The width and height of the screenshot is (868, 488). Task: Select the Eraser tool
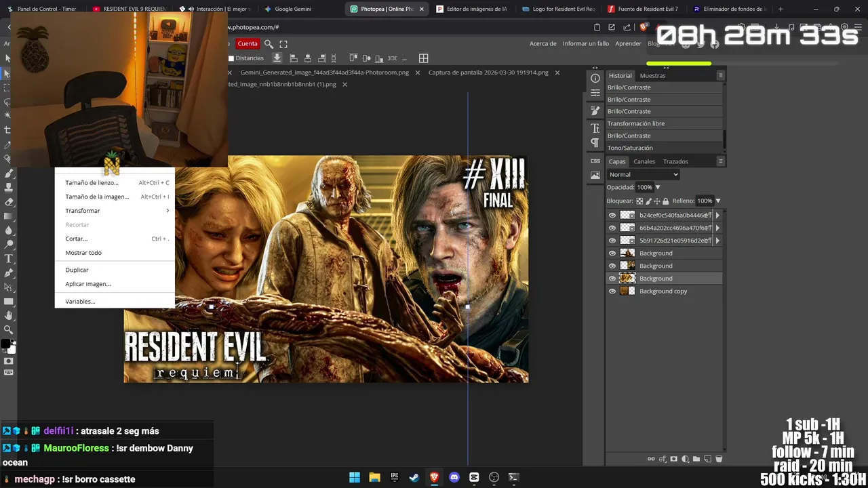[x=8, y=201]
